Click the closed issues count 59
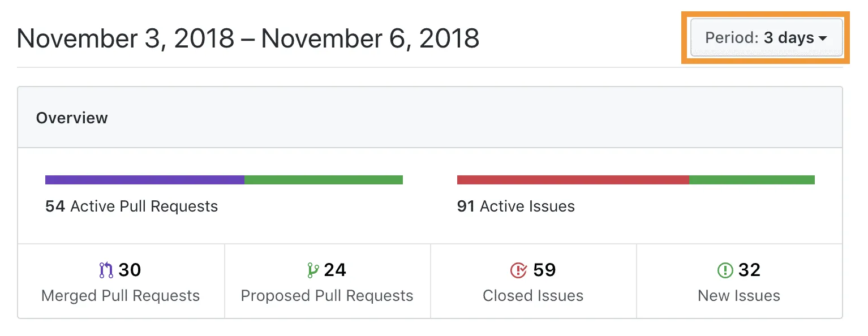The width and height of the screenshot is (868, 336). (x=544, y=270)
